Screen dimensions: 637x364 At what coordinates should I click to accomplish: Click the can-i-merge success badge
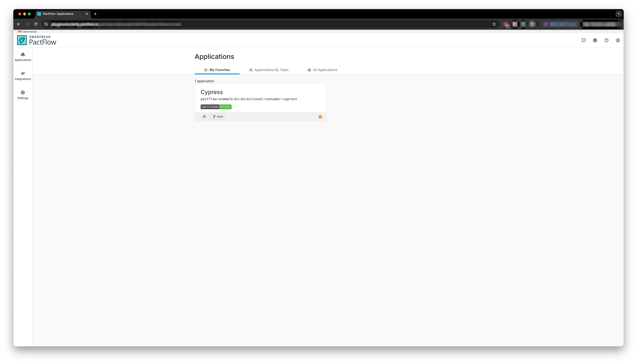pos(216,107)
